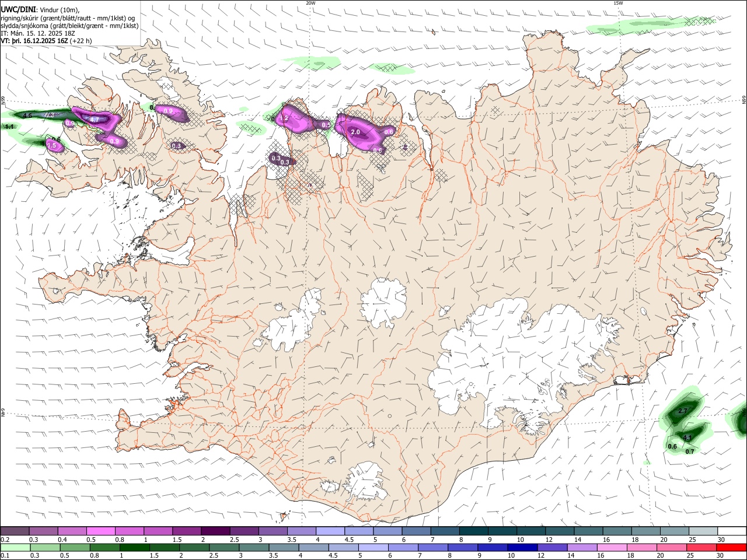
Task: Click the round central Hofsjökull glacier white area
Action: 383,301
